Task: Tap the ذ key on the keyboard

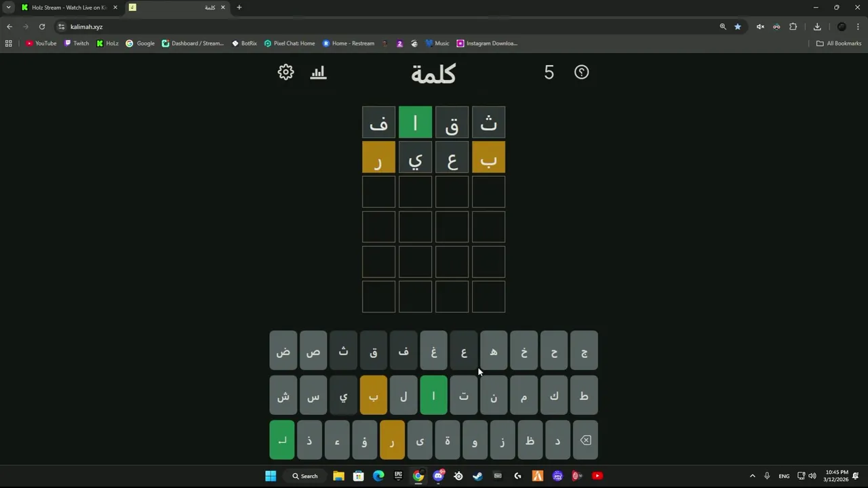Action: point(309,440)
